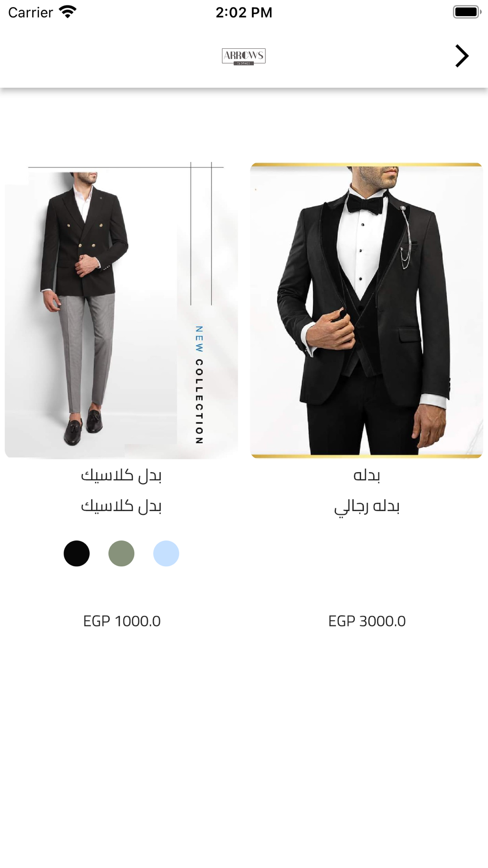The width and height of the screenshot is (488, 868).
Task: Open the double-breasted blazer product image
Action: 122,310
